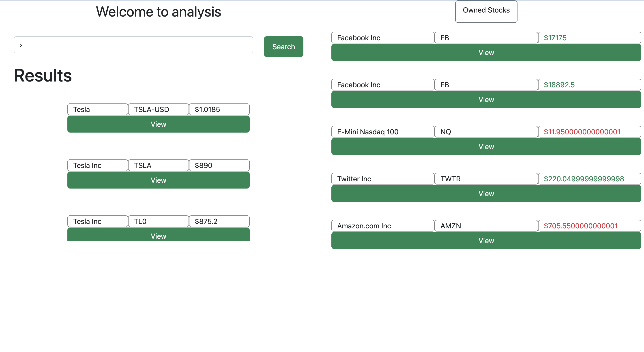The image size is (644, 352).
Task: Click the Results heading
Action: click(43, 75)
